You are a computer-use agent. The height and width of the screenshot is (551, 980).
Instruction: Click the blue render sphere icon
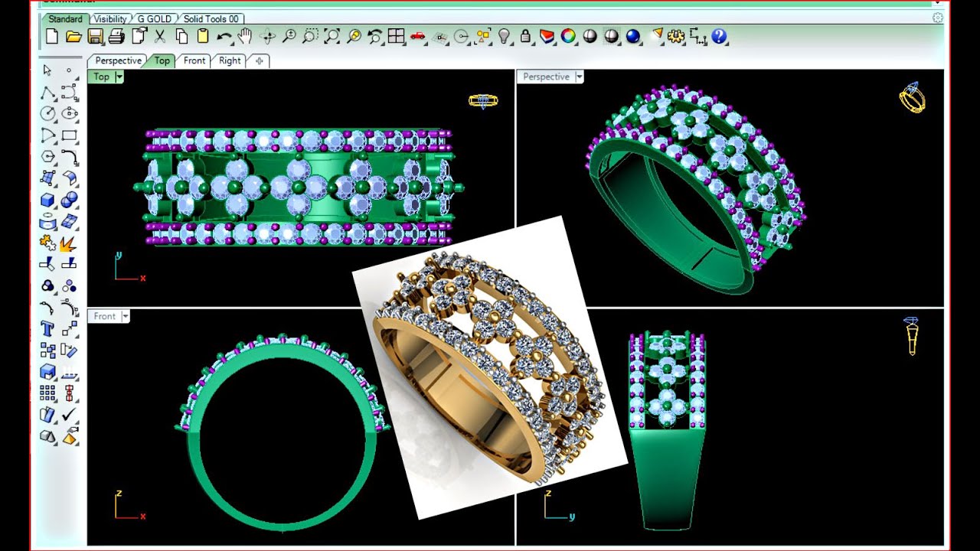(x=632, y=36)
